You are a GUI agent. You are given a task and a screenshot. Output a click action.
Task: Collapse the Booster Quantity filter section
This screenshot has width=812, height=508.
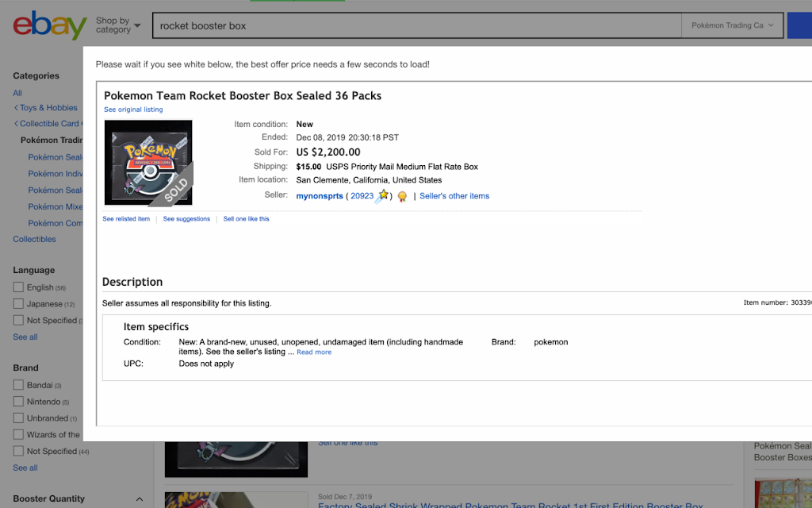tap(140, 498)
